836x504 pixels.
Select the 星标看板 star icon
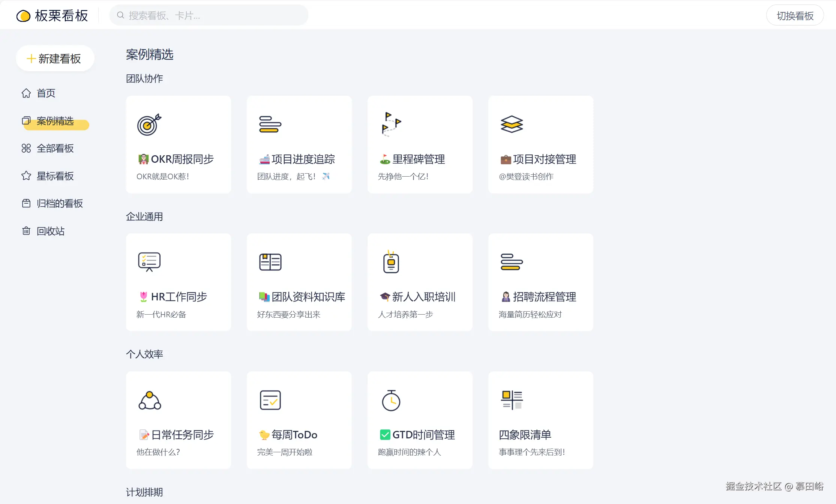[26, 176]
